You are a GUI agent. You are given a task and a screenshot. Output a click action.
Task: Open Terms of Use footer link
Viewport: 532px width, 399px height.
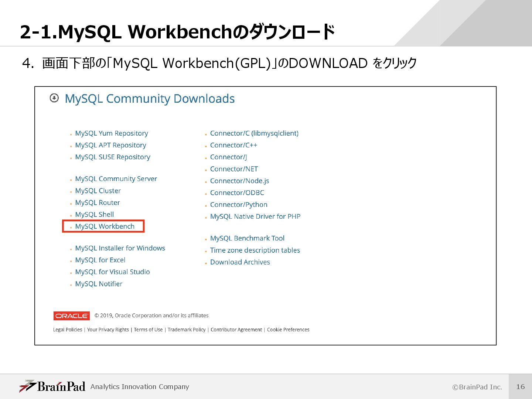click(148, 330)
